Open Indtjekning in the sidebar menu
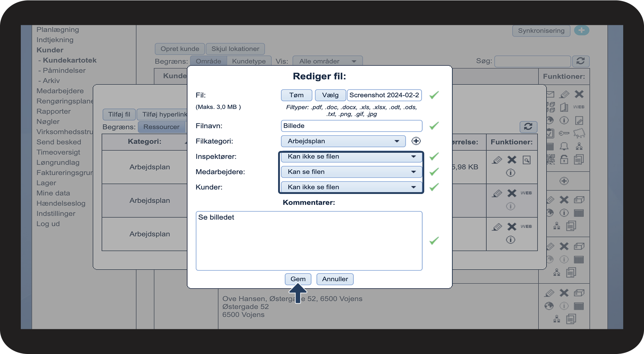 (55, 40)
